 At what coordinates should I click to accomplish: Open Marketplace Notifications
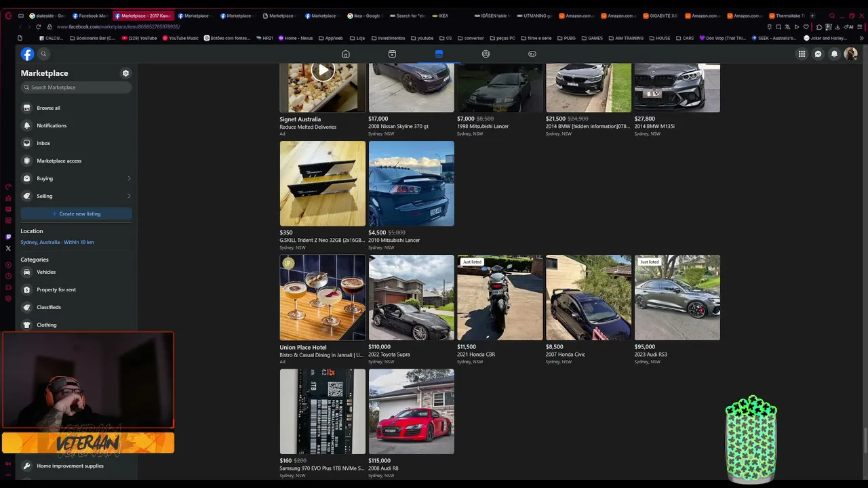coord(76,125)
